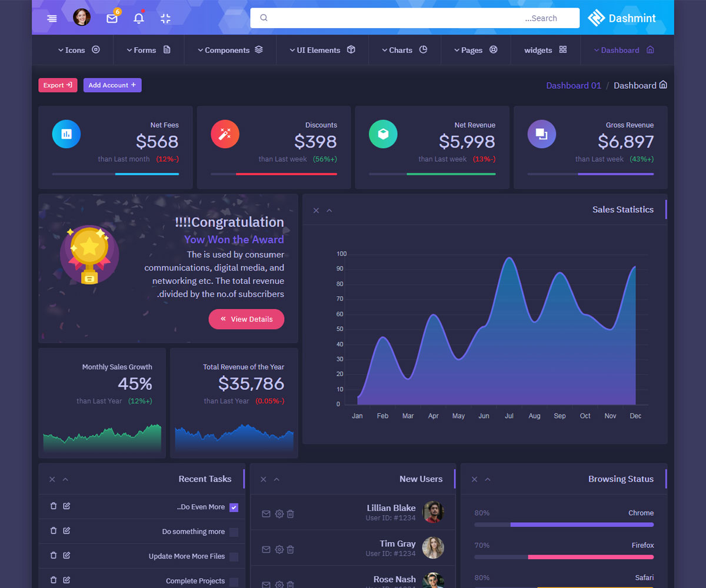Uncheck the Do Even More task checkbox
The width and height of the screenshot is (706, 588).
[x=234, y=507]
